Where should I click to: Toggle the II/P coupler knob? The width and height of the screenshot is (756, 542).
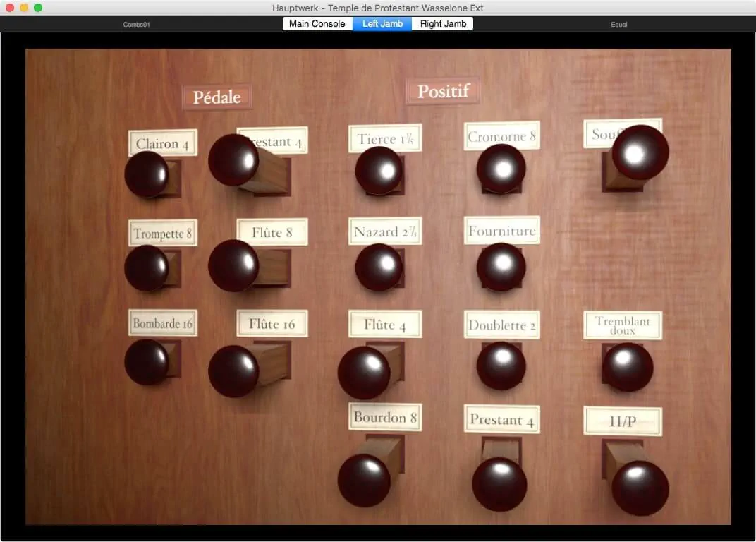tap(640, 488)
